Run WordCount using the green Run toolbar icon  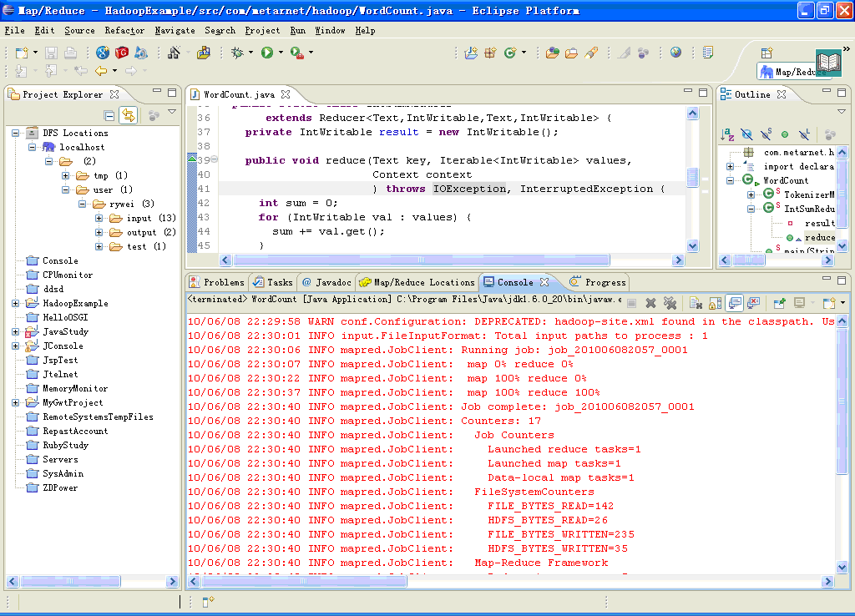pyautogui.click(x=269, y=52)
